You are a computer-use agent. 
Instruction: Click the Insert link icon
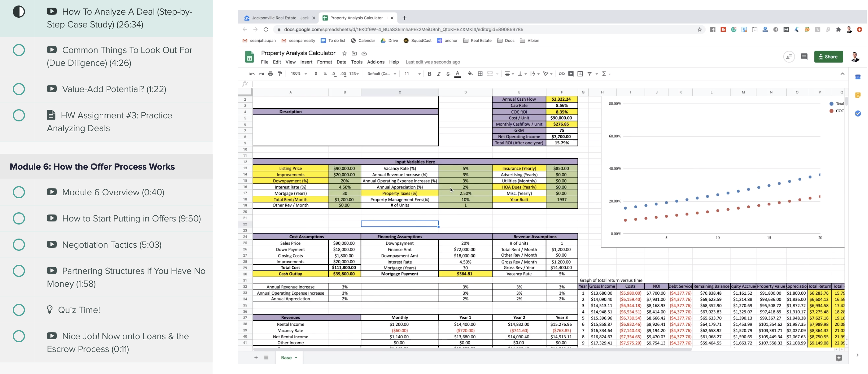pos(561,74)
